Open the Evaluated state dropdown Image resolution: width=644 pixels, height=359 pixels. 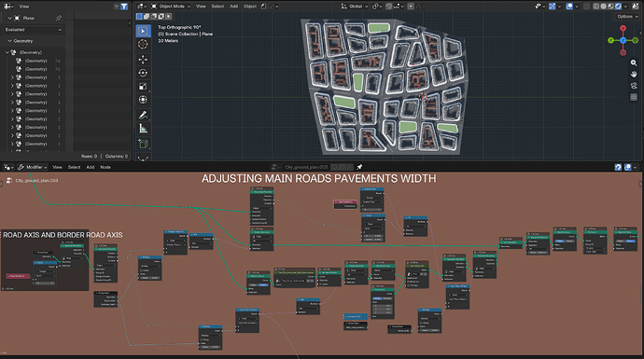pyautogui.click(x=34, y=30)
